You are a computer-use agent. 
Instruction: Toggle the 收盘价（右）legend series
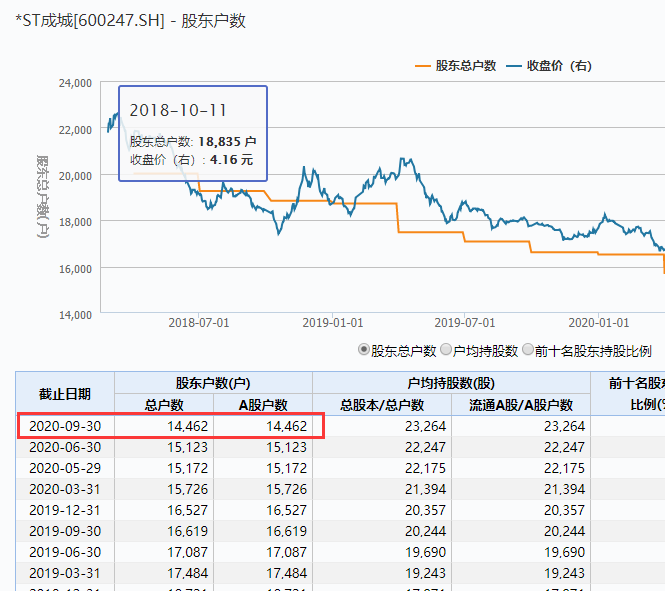tap(549, 66)
